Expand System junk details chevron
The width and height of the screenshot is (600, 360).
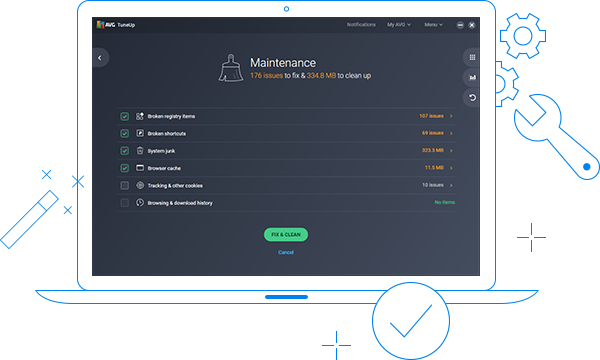pos(451,150)
